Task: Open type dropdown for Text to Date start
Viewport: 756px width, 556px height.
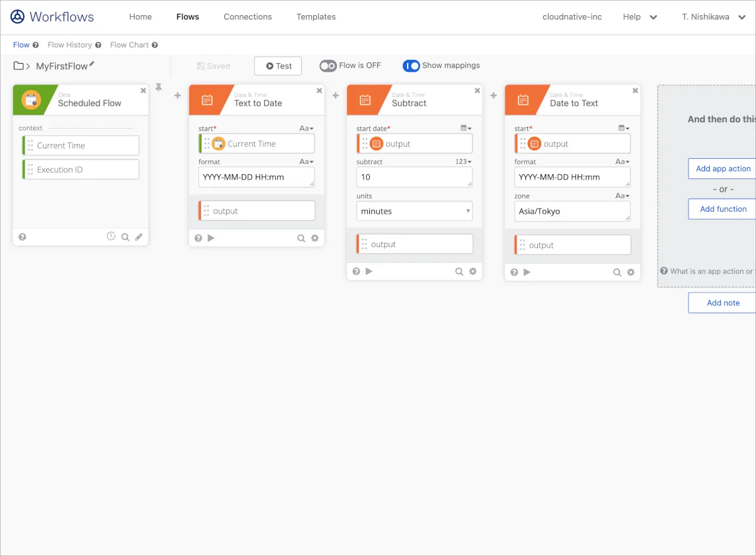Action: coord(307,129)
